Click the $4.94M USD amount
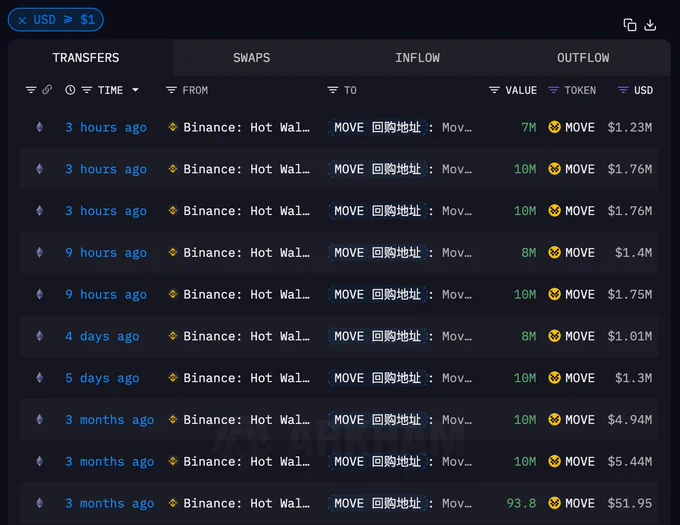This screenshot has width=680, height=525. (630, 420)
